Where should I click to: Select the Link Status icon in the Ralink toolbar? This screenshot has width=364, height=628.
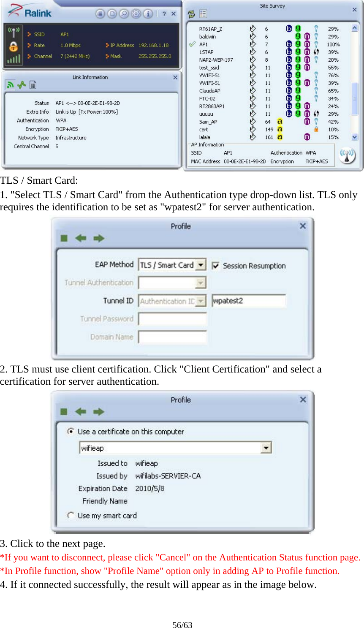point(111,13)
